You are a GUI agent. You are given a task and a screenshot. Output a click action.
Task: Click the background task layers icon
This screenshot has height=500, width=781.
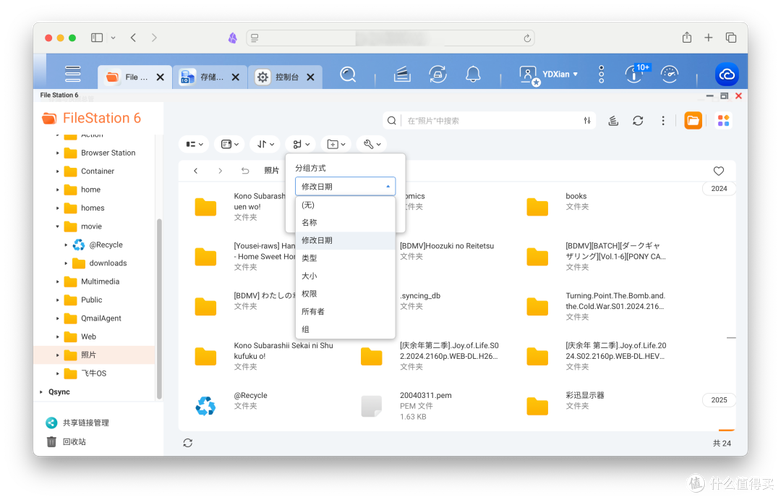pyautogui.click(x=613, y=121)
